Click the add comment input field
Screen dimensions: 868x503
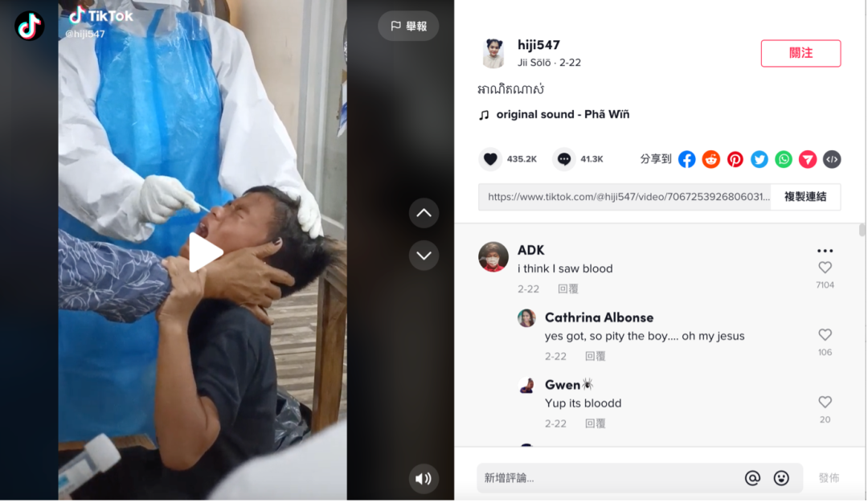click(609, 478)
